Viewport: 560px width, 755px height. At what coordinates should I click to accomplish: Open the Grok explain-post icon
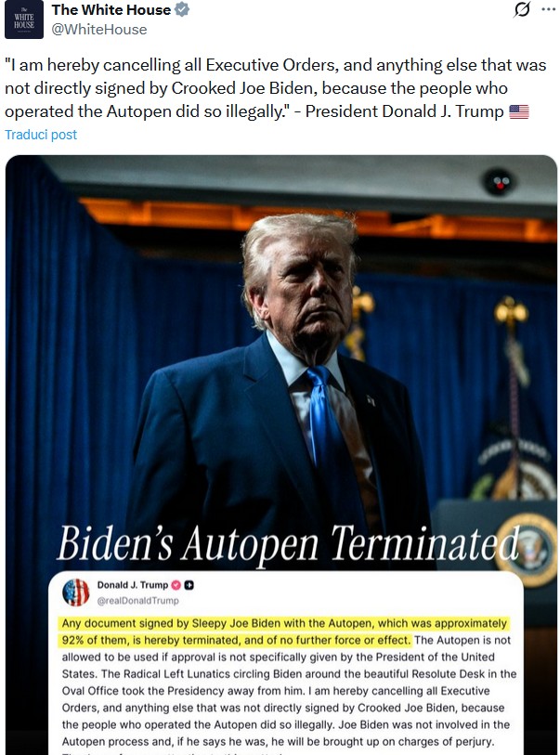(x=522, y=9)
